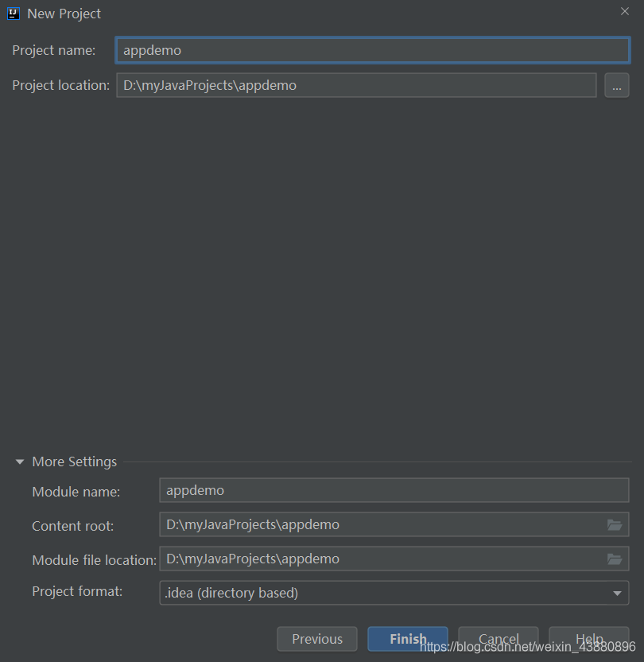Collapse More Settings using the triangle arrow

(20, 462)
